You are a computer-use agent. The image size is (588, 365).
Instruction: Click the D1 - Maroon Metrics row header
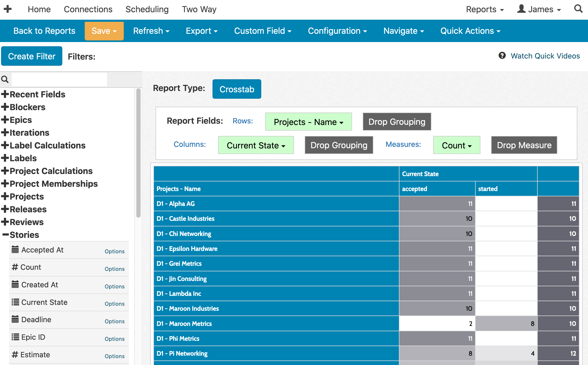pyautogui.click(x=276, y=323)
